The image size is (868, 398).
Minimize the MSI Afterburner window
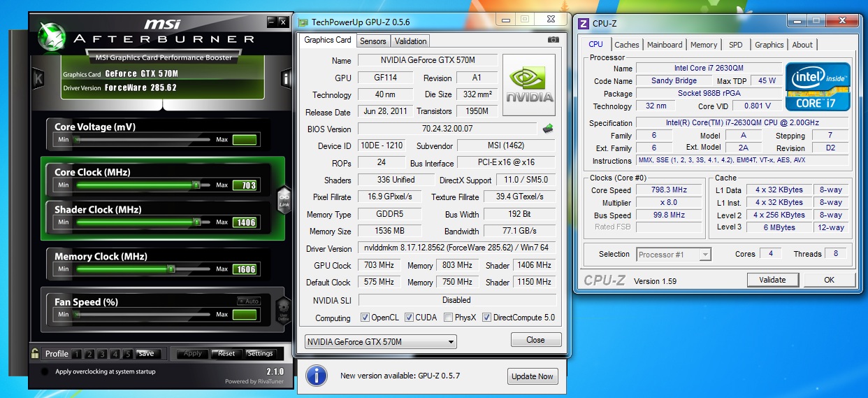pyautogui.click(x=271, y=22)
